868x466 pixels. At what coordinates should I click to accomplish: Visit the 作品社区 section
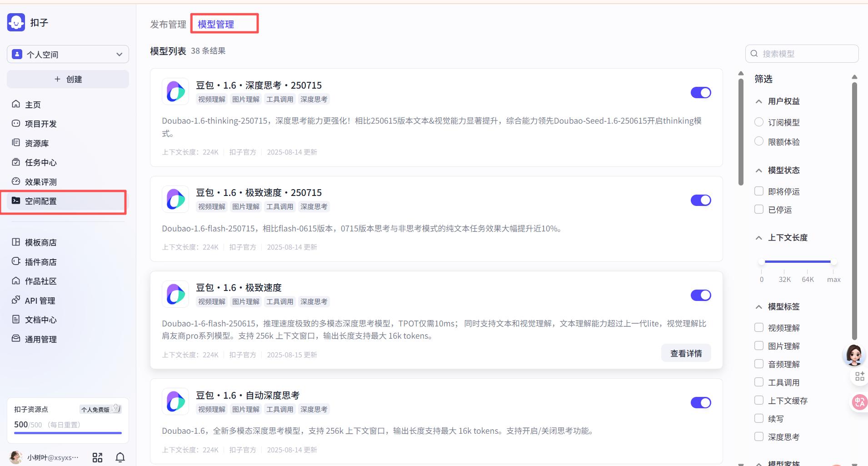point(40,281)
